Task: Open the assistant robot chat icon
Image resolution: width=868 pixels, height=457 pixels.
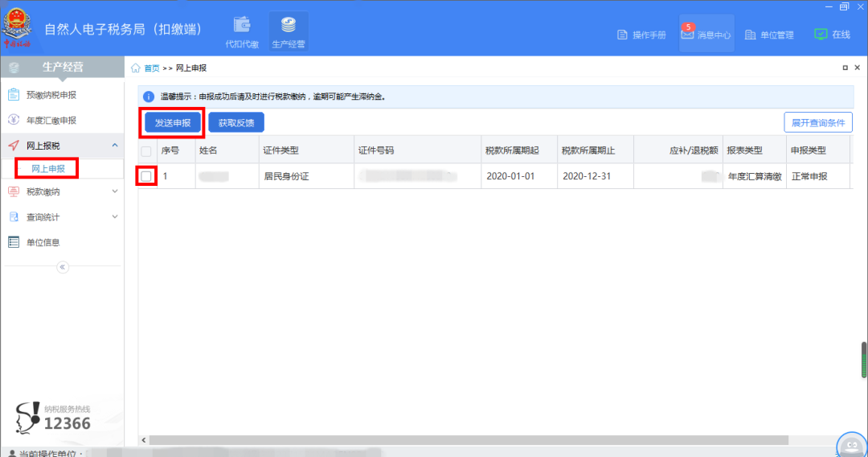Action: click(x=851, y=445)
